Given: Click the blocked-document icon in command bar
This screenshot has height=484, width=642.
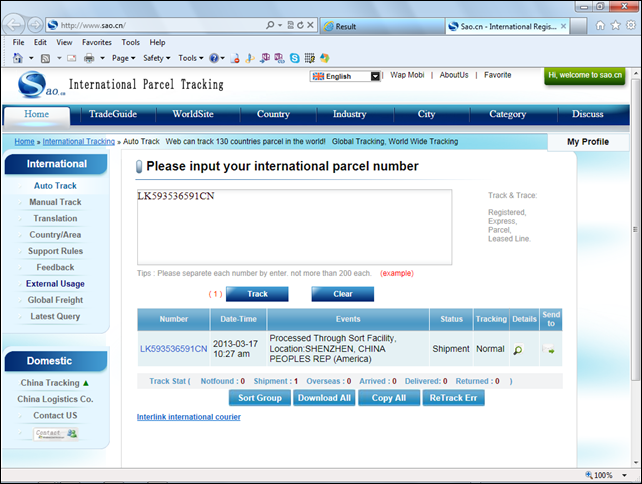Looking at the screenshot, I should click(235, 58).
